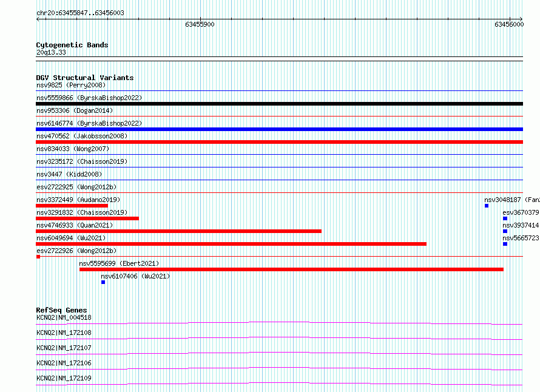Open KCNQ2|NM_172106 transcript label
The image size is (540, 392).
(64, 363)
